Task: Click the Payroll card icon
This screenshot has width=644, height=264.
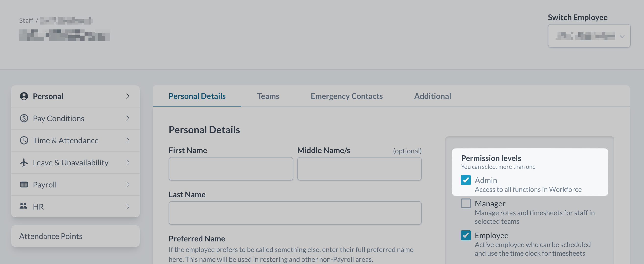Action: [24, 185]
